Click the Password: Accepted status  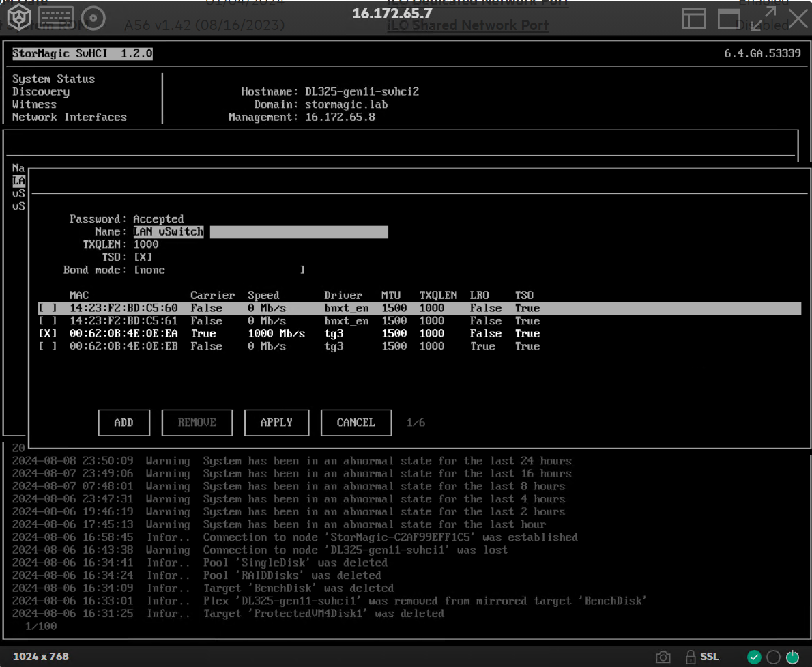(126, 219)
